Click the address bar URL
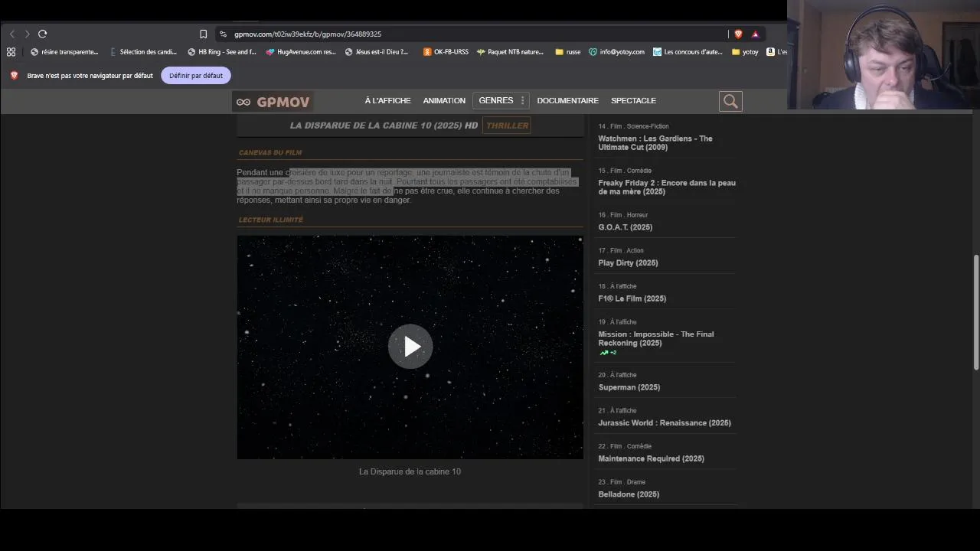Image resolution: width=980 pixels, height=551 pixels. pyautogui.click(x=308, y=34)
